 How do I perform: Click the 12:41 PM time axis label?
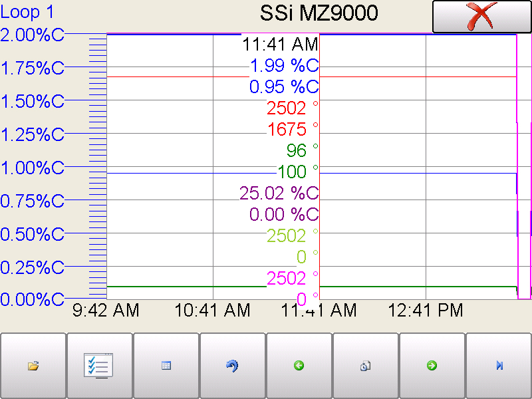pyautogui.click(x=426, y=310)
